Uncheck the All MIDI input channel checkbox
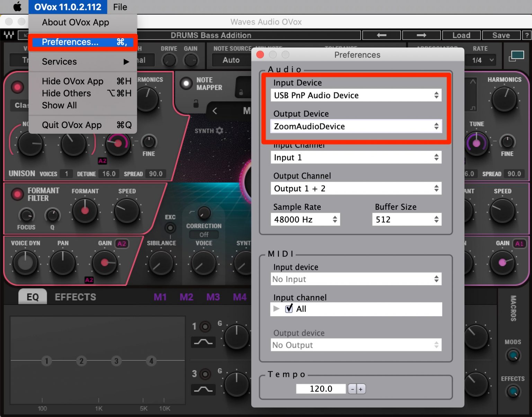 tap(289, 309)
